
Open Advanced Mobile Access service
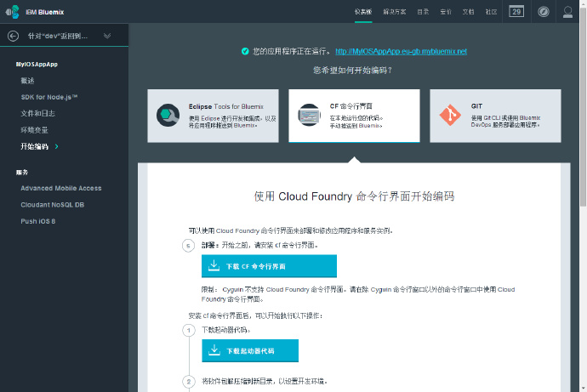click(x=61, y=188)
